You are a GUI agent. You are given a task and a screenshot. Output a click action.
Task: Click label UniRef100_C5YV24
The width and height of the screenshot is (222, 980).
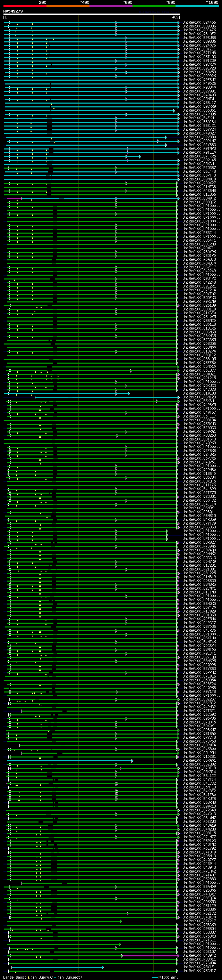click(x=199, y=129)
